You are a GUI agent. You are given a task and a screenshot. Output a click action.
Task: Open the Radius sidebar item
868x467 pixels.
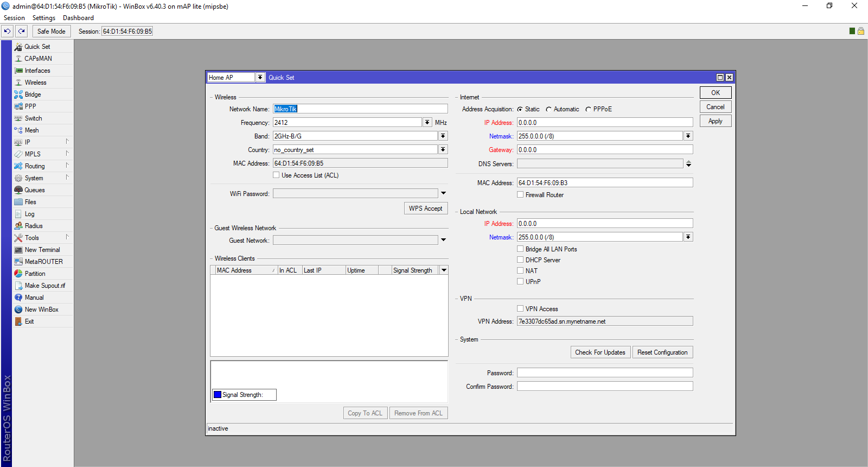pyautogui.click(x=43, y=226)
